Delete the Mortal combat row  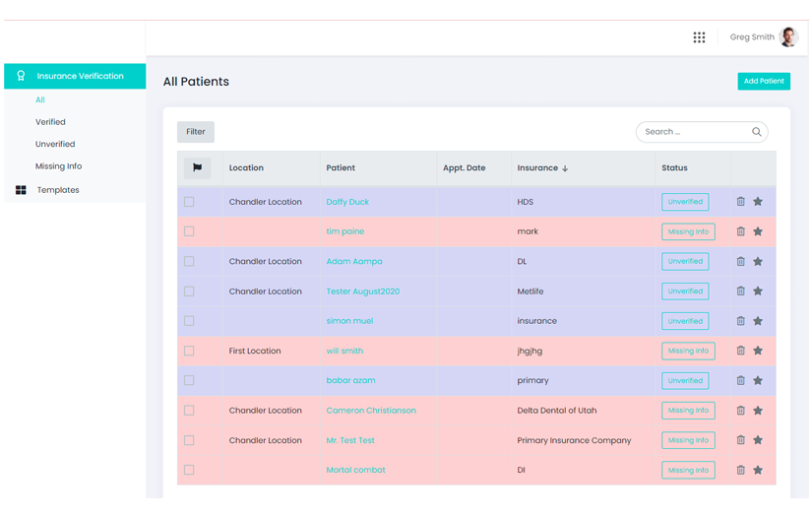[740, 471]
